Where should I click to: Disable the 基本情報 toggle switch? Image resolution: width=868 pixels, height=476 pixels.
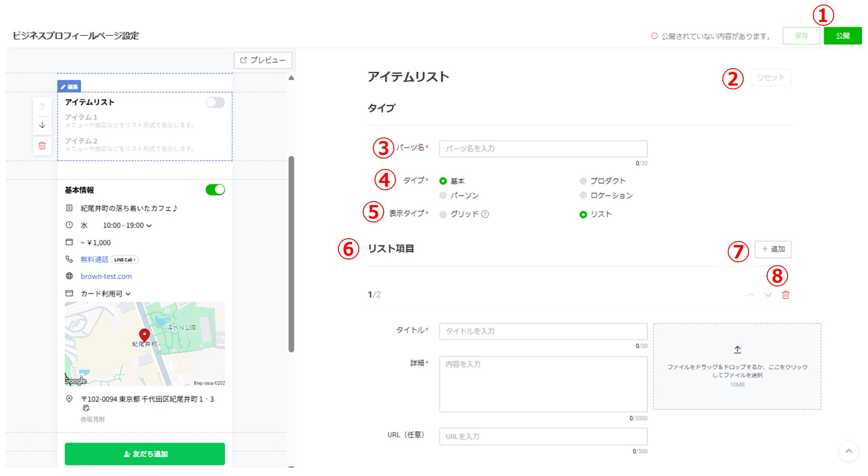215,190
